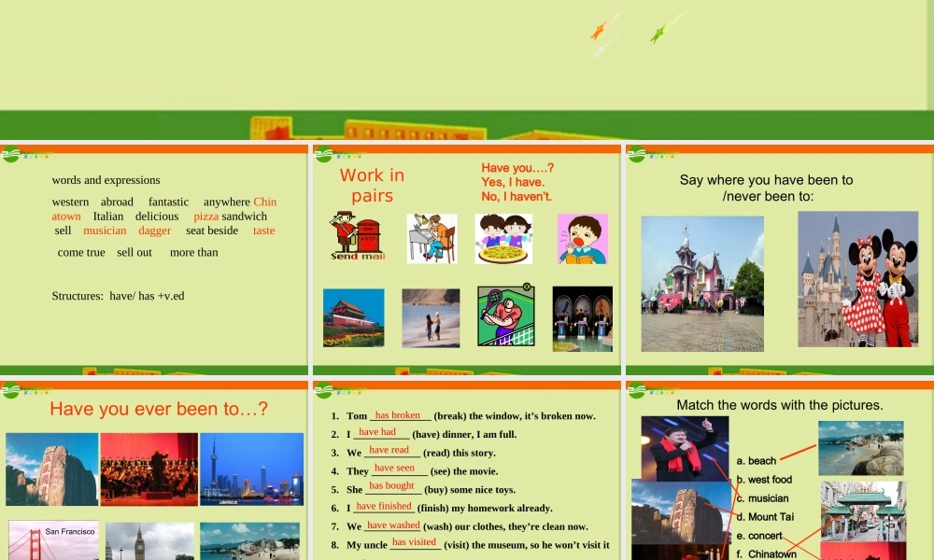Select the orchestra concert photo

149,469
